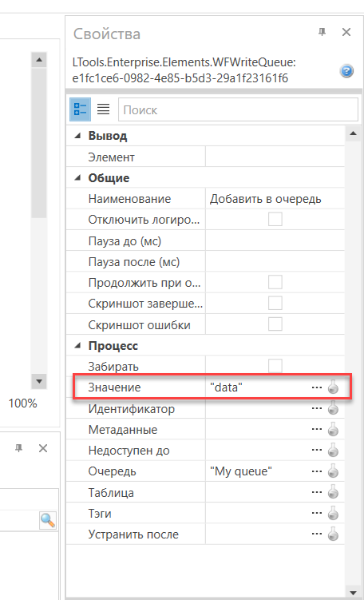Open ellipsis editor for Идентификатор

(x=317, y=408)
